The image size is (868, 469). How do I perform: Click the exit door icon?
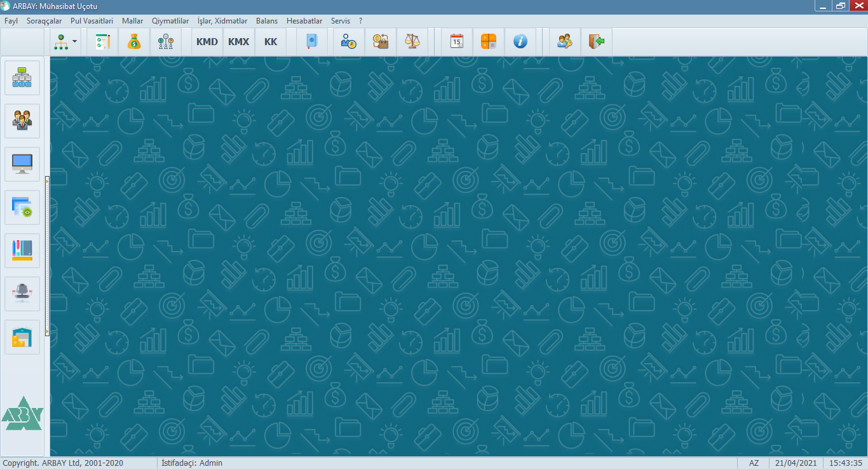(596, 42)
